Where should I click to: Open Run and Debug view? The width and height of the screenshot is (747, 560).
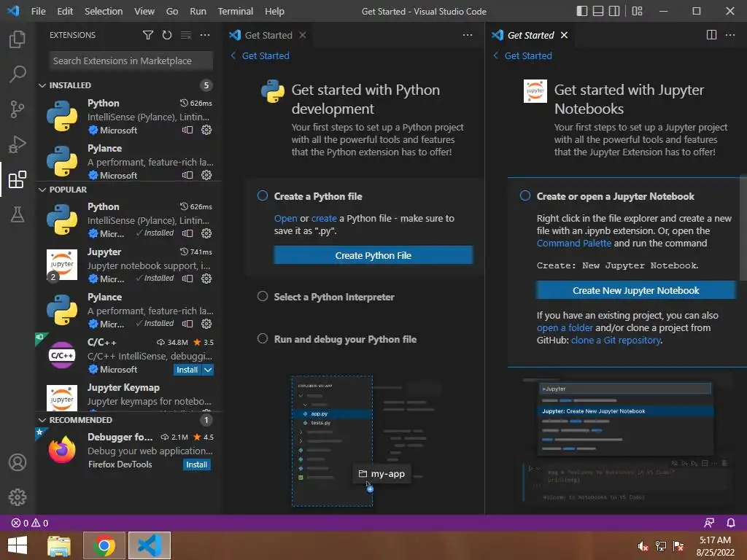click(x=18, y=144)
